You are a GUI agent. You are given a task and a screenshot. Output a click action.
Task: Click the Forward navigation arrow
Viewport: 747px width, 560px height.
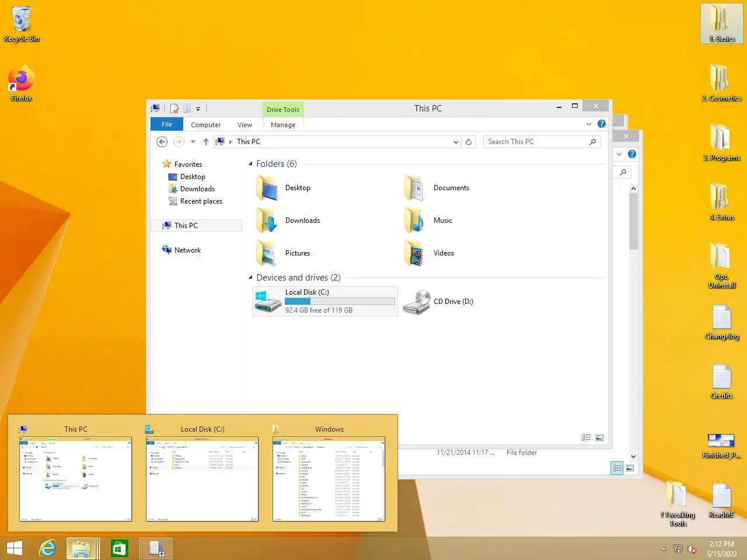click(179, 142)
